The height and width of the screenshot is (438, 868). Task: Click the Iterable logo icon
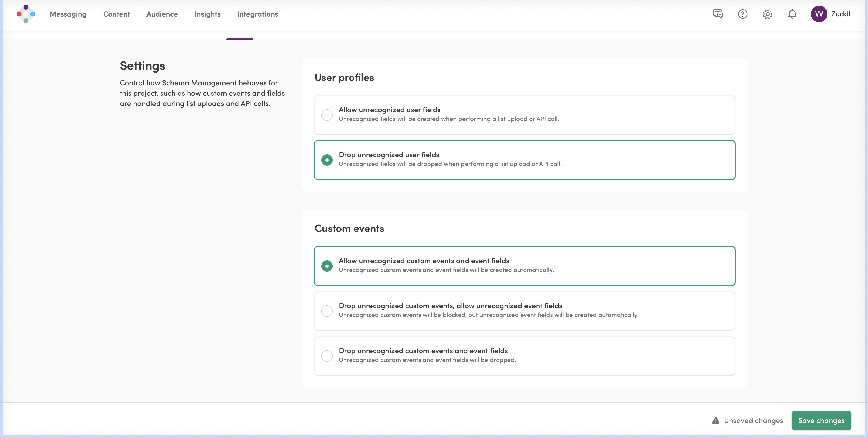(26, 14)
